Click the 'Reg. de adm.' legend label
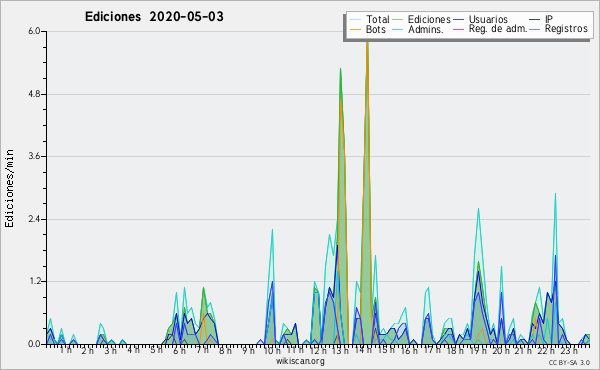Image resolution: width=600 pixels, height=370 pixels. point(498,29)
